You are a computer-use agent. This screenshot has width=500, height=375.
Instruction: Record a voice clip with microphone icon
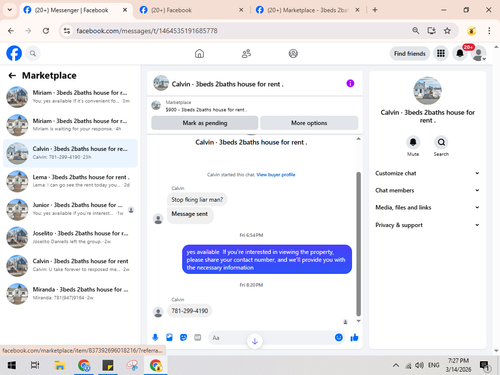(155, 337)
